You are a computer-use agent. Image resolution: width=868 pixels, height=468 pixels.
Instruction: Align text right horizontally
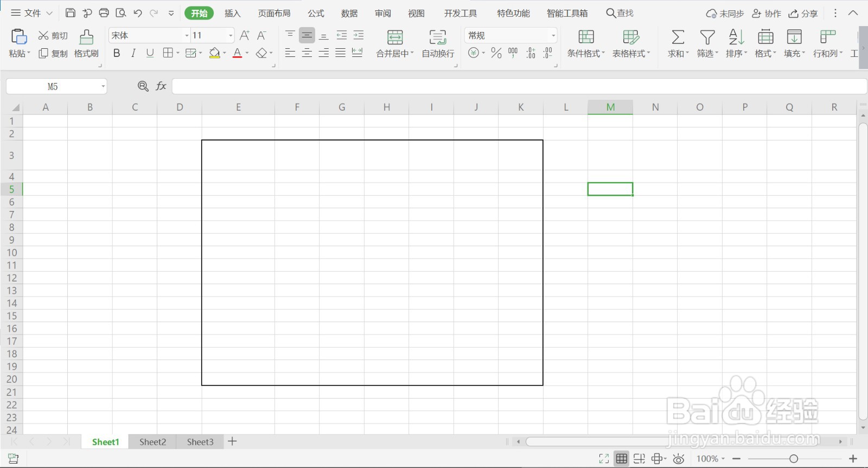tap(324, 53)
